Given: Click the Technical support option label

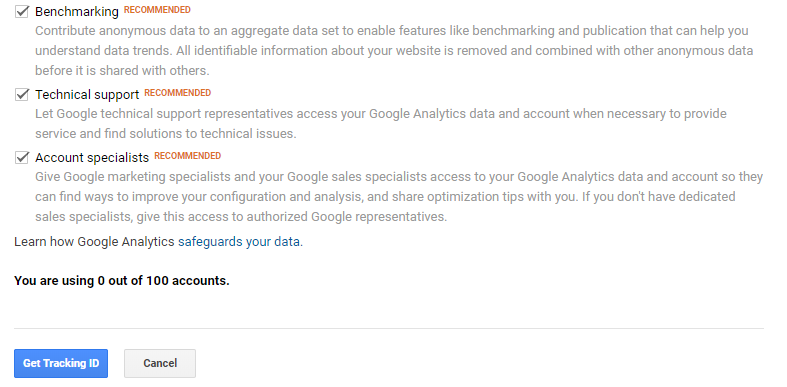Looking at the screenshot, I should (87, 94).
